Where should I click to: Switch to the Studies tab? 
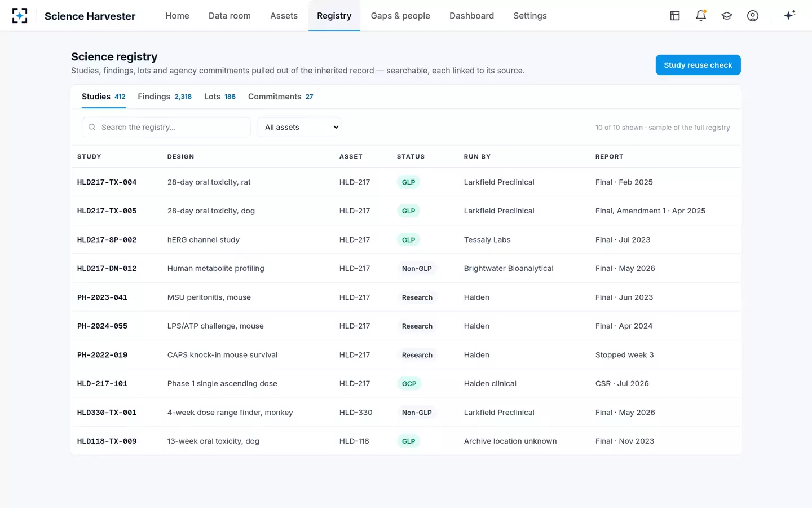point(104,97)
